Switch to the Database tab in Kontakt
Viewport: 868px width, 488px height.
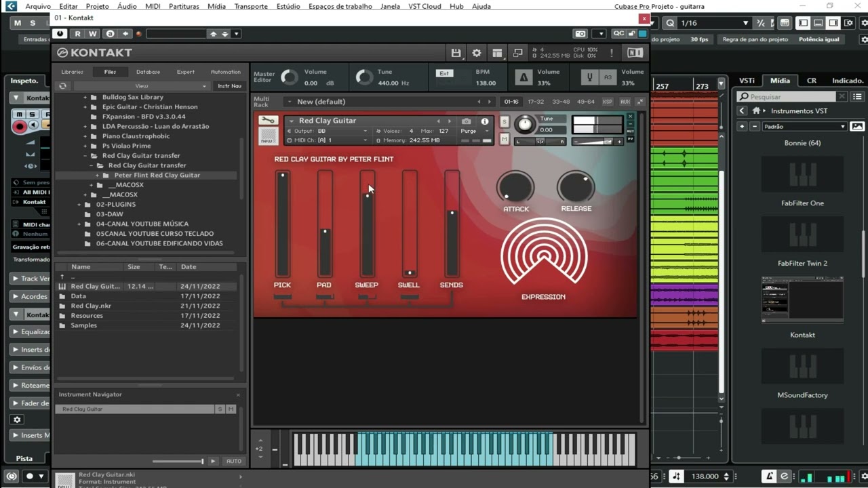click(x=149, y=72)
